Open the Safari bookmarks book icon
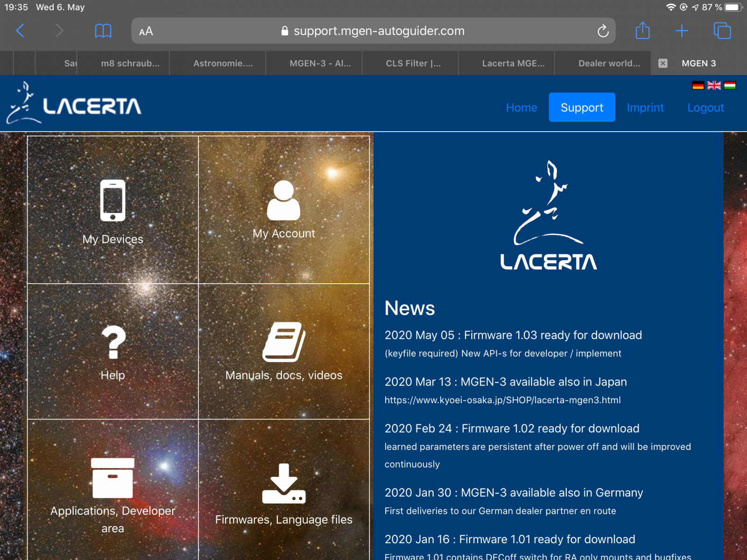Viewport: 747px width, 560px height. pyautogui.click(x=103, y=31)
